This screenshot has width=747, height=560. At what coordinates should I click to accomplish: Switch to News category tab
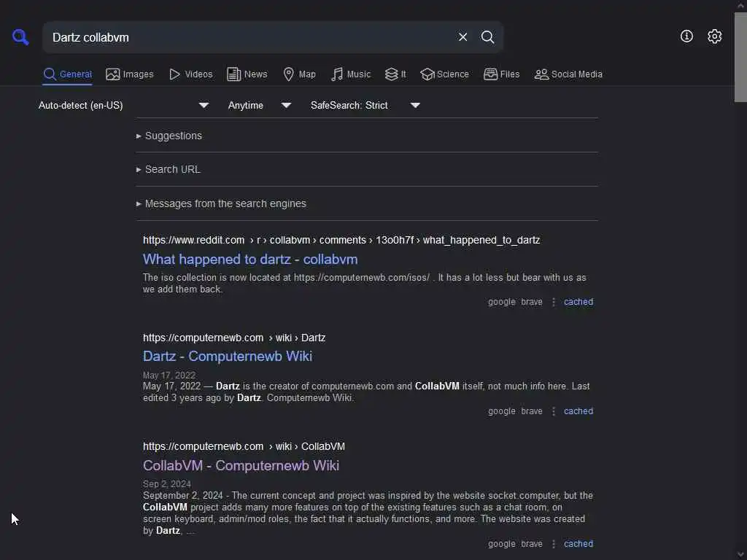coord(247,74)
